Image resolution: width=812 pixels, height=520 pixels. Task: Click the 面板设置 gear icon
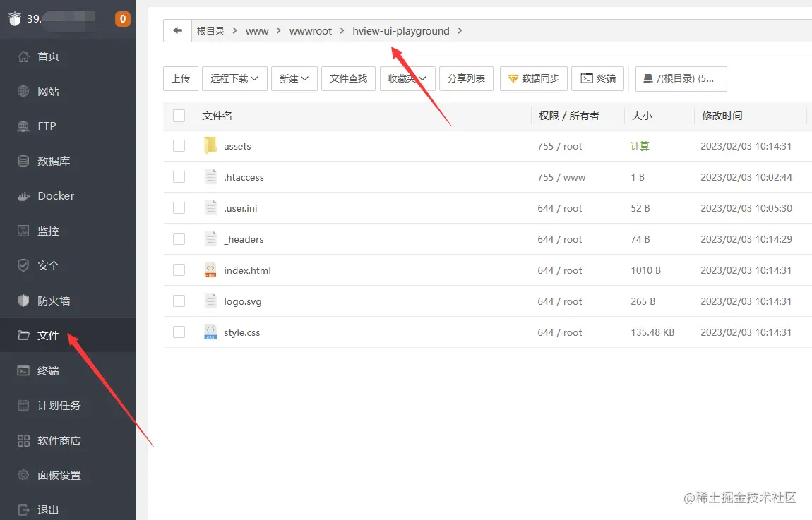coord(23,475)
